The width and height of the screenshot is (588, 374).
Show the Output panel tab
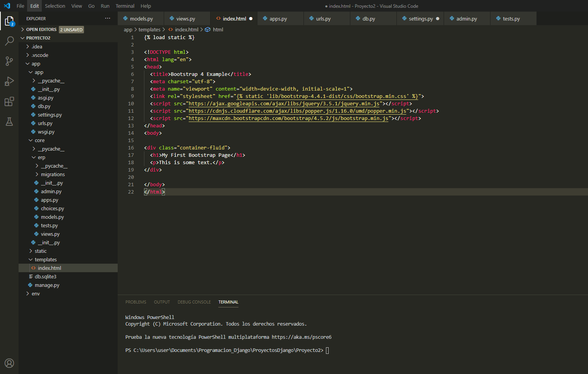click(162, 302)
